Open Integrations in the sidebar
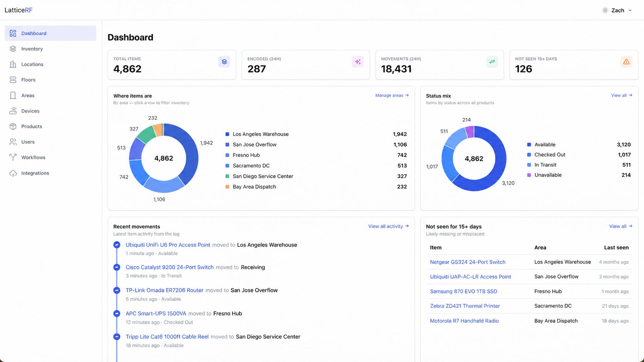 click(50, 173)
